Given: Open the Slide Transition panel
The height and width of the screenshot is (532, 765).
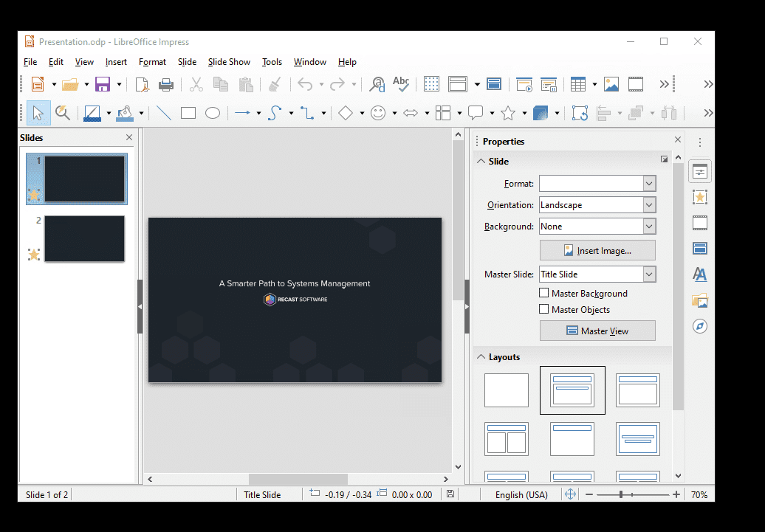Looking at the screenshot, I should coord(699,222).
